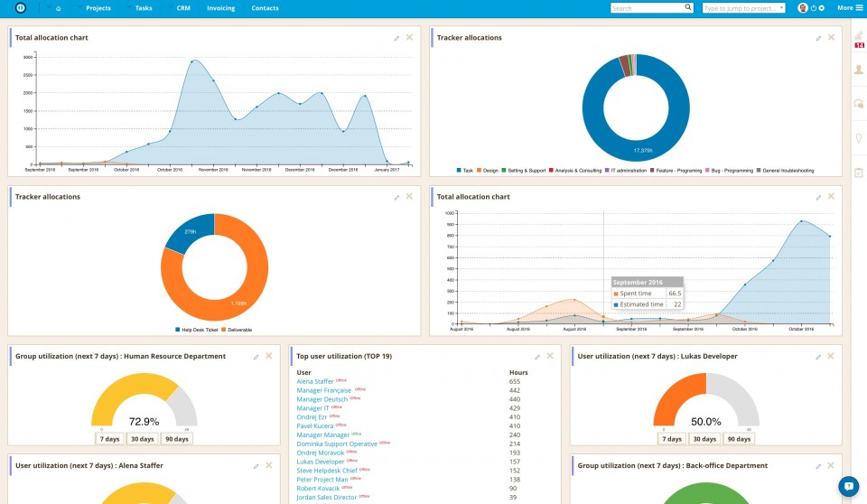This screenshot has height=504, width=867.
Task: Open the chat bubbles sidebar icon
Action: click(x=859, y=104)
